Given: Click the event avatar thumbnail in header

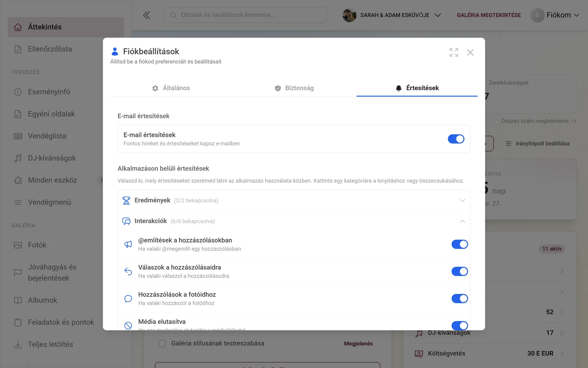Looking at the screenshot, I should (350, 15).
